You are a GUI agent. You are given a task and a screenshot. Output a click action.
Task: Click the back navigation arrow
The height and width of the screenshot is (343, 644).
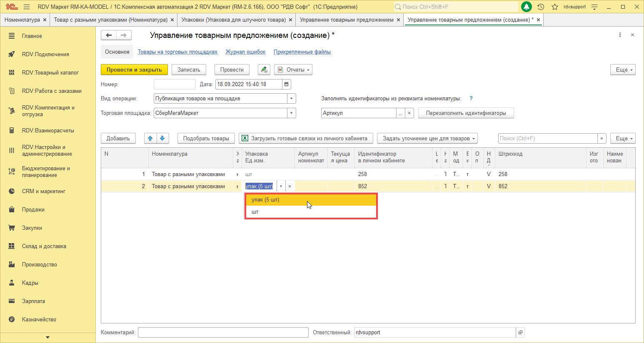coord(109,35)
